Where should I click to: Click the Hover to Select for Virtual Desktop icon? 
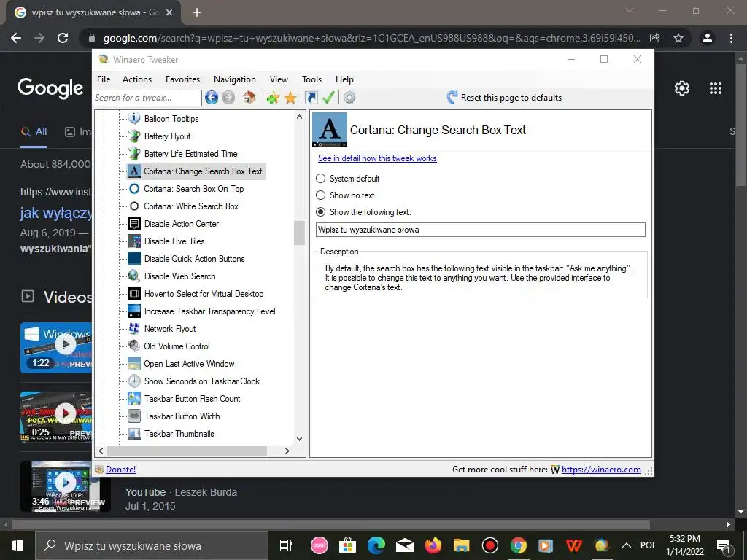pyautogui.click(x=134, y=294)
